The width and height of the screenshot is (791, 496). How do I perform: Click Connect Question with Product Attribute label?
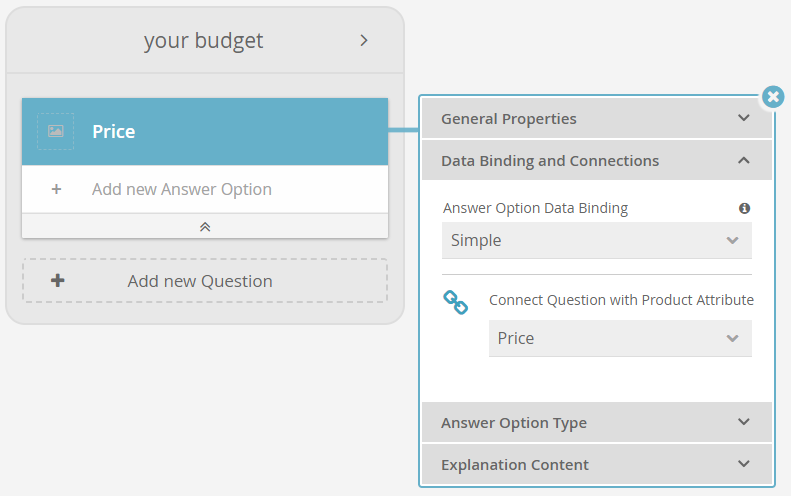pos(621,300)
